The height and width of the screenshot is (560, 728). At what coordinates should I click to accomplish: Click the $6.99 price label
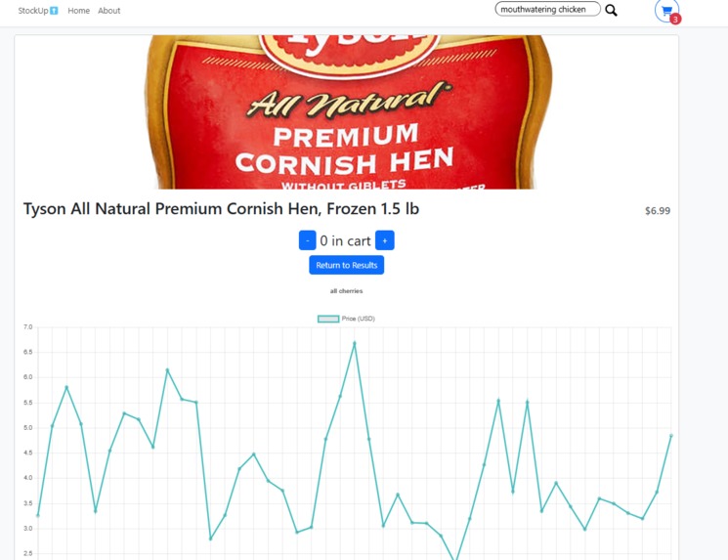pyautogui.click(x=658, y=211)
